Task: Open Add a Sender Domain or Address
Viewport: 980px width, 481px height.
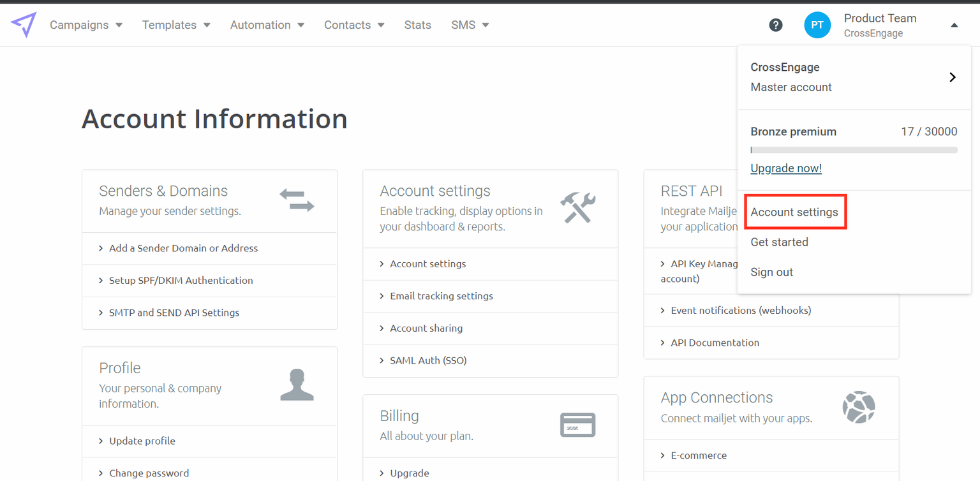Action: pos(184,248)
